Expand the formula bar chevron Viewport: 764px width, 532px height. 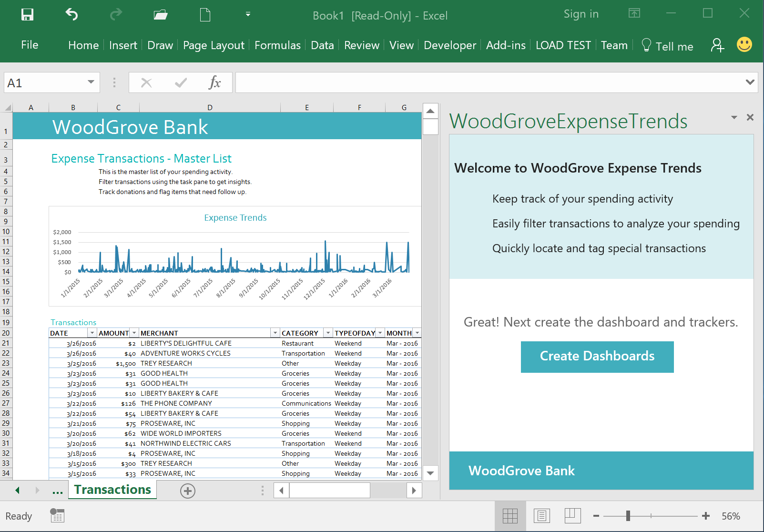pyautogui.click(x=750, y=82)
